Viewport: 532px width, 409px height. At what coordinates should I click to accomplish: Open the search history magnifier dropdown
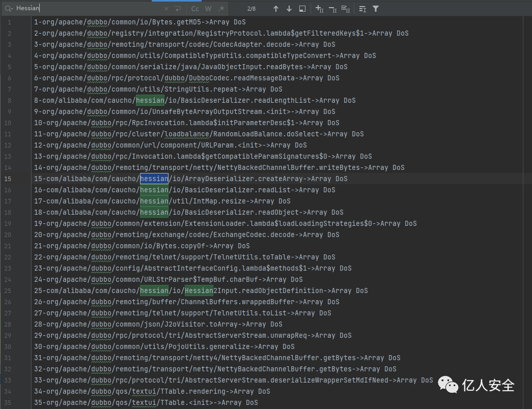(x=9, y=9)
